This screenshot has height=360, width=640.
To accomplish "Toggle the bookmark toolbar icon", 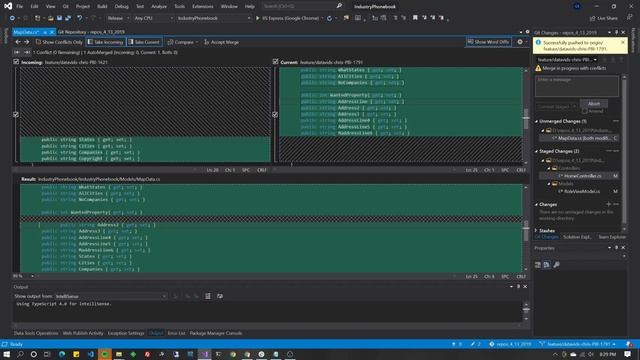I will tap(415, 18).
